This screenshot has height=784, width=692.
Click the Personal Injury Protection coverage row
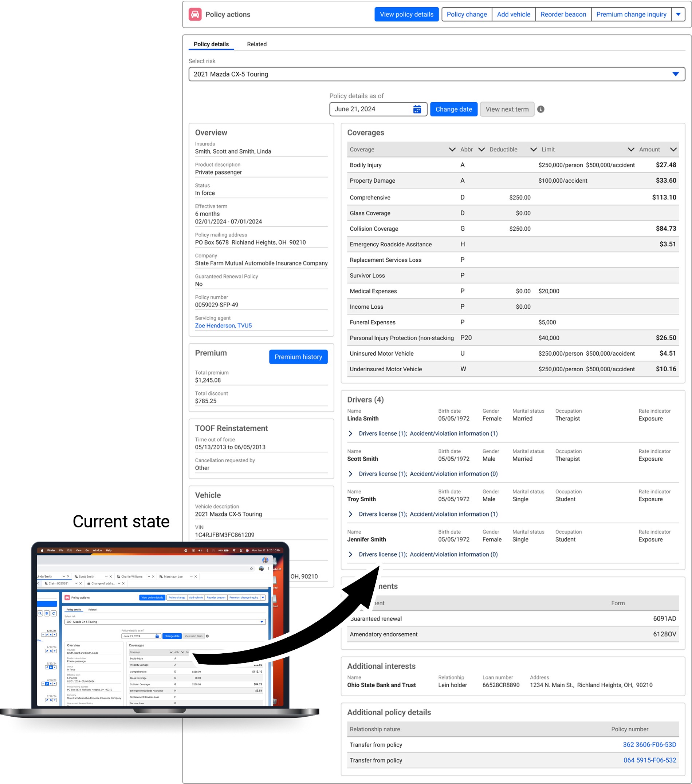tap(513, 338)
